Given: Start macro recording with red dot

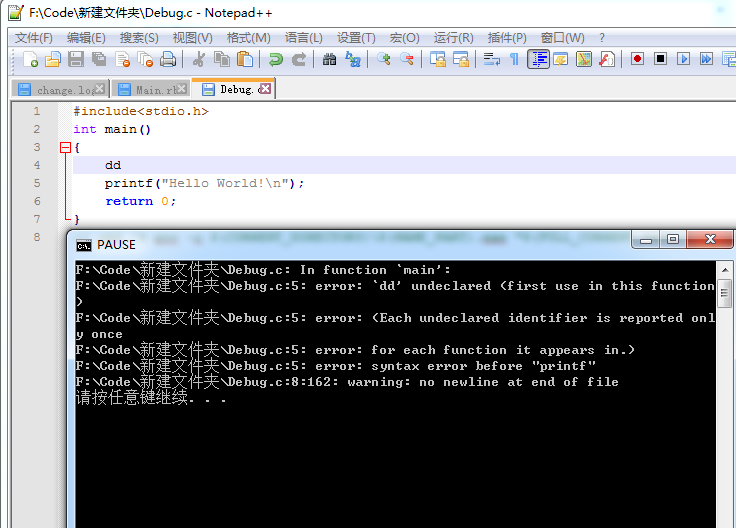Looking at the screenshot, I should pos(637,59).
